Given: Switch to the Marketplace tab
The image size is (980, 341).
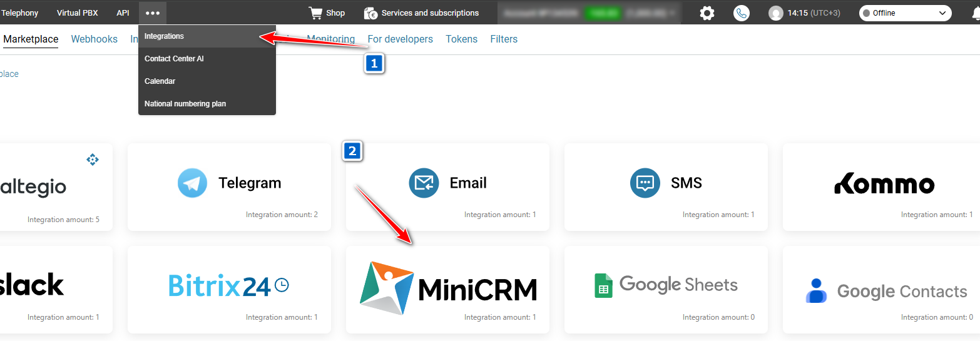Looking at the screenshot, I should 31,39.
